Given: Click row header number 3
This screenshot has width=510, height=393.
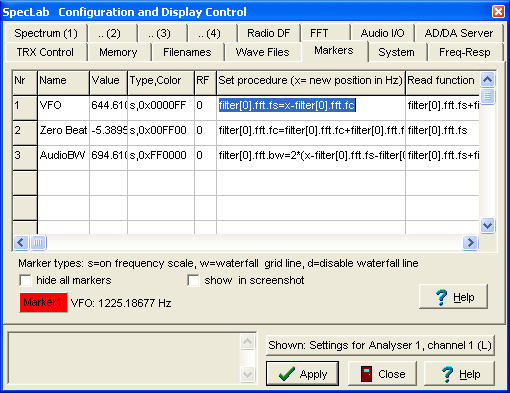Looking at the screenshot, I should coord(25,158).
